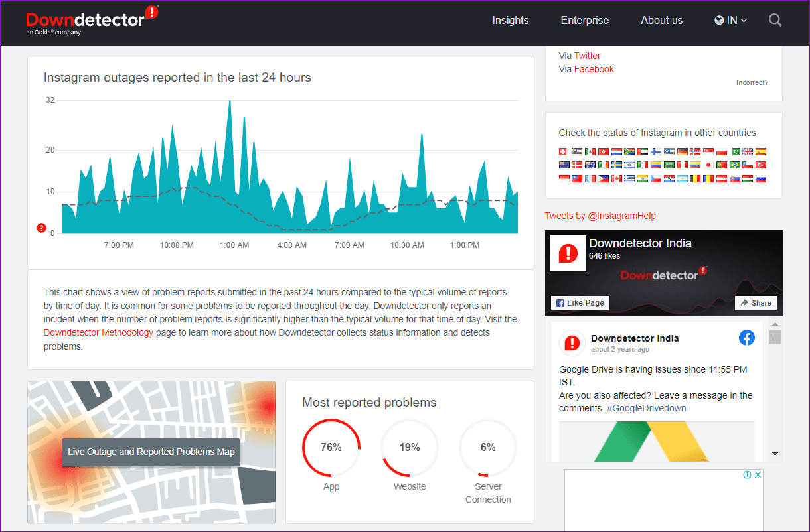810x532 pixels.
Task: Go to About us page
Action: click(x=661, y=20)
